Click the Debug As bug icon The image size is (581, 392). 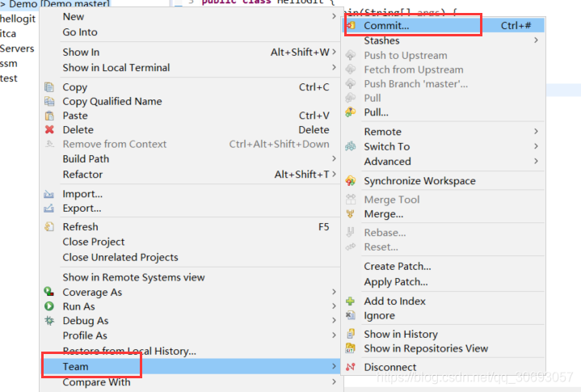(x=49, y=321)
